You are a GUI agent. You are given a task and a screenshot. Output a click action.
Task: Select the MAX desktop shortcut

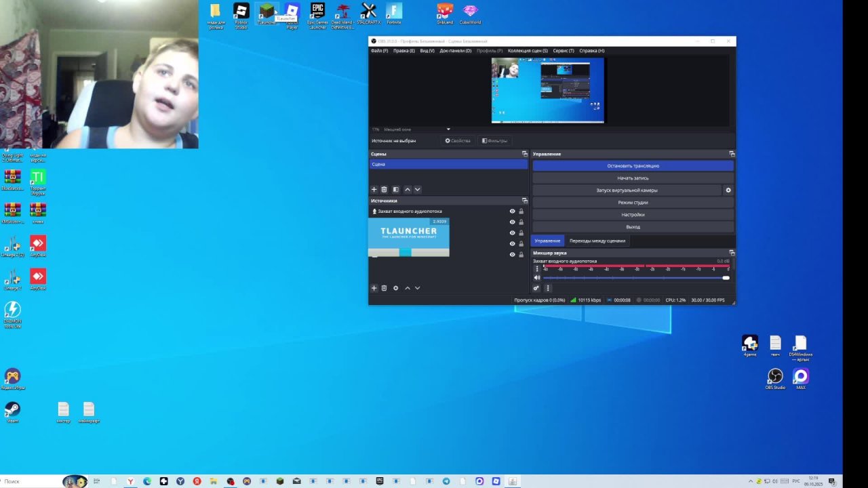coord(801,380)
